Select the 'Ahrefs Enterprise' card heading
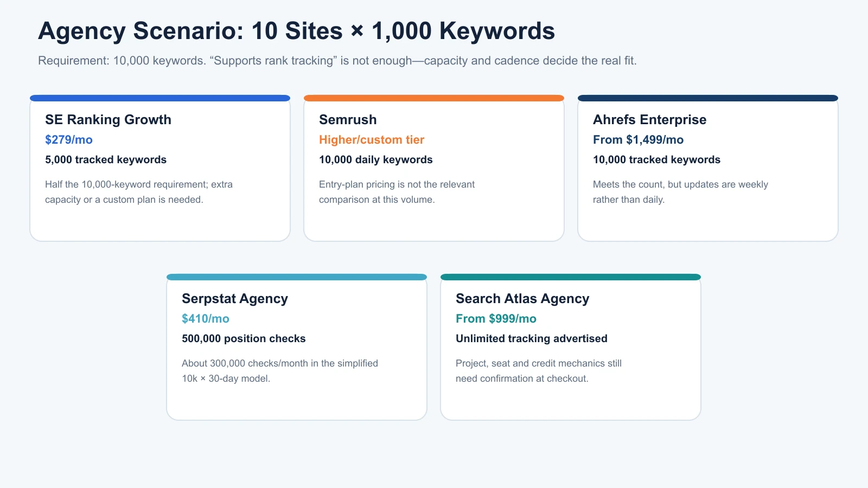 pos(649,119)
